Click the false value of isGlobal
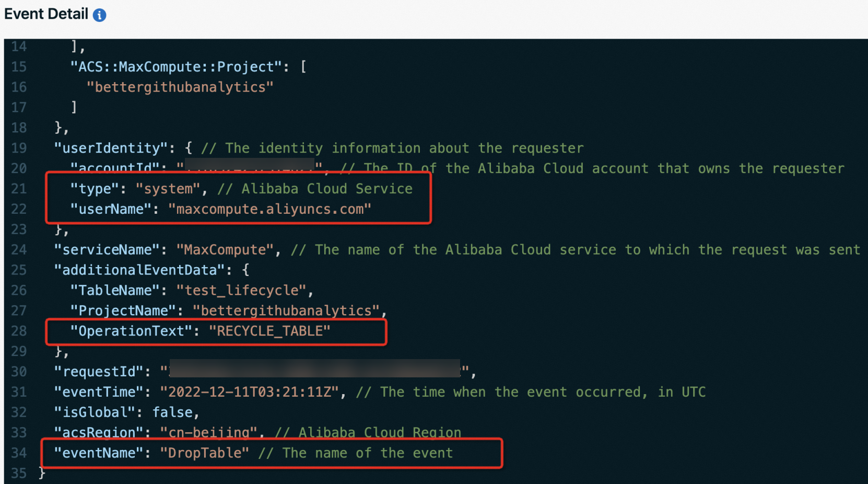Screen dimensions: 868x484 click(x=173, y=412)
